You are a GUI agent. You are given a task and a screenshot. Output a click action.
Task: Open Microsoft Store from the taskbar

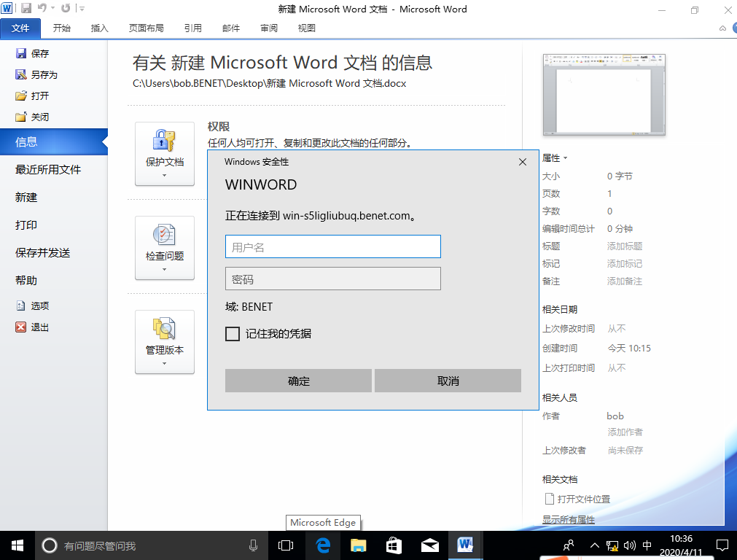[394, 545]
